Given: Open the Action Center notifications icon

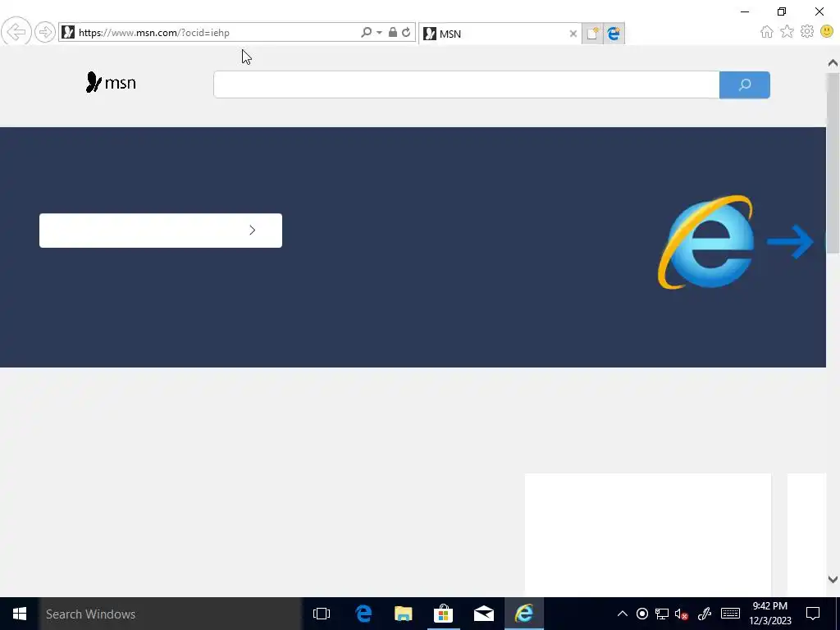Looking at the screenshot, I should 813,614.
